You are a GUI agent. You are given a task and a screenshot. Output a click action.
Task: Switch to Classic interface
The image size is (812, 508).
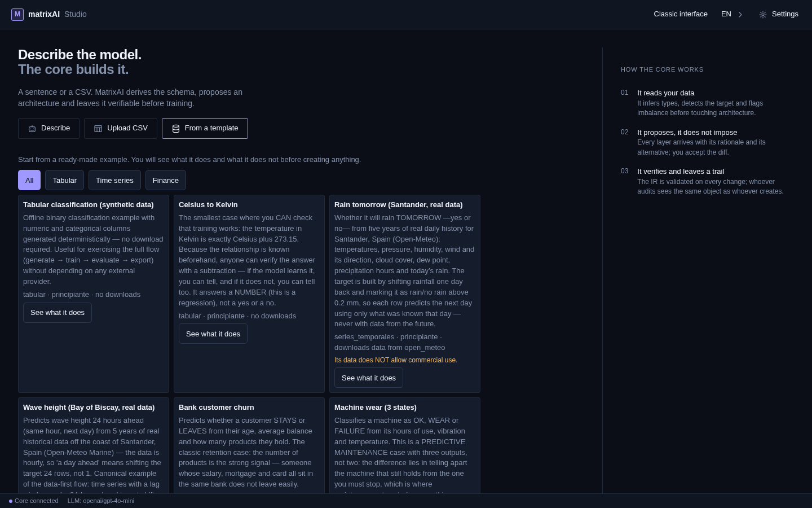click(681, 14)
